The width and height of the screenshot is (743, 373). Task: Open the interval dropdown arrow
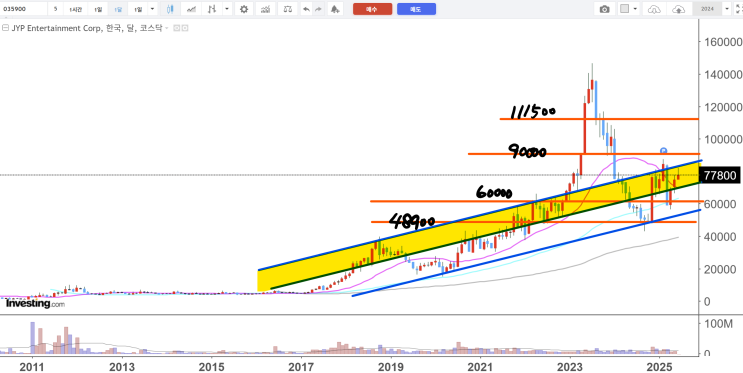tap(152, 9)
